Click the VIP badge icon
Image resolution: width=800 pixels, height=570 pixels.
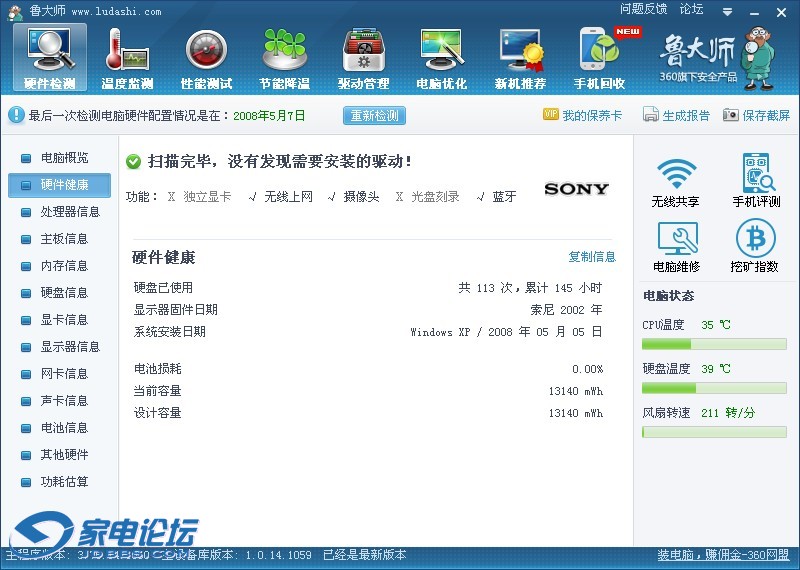[x=551, y=114]
